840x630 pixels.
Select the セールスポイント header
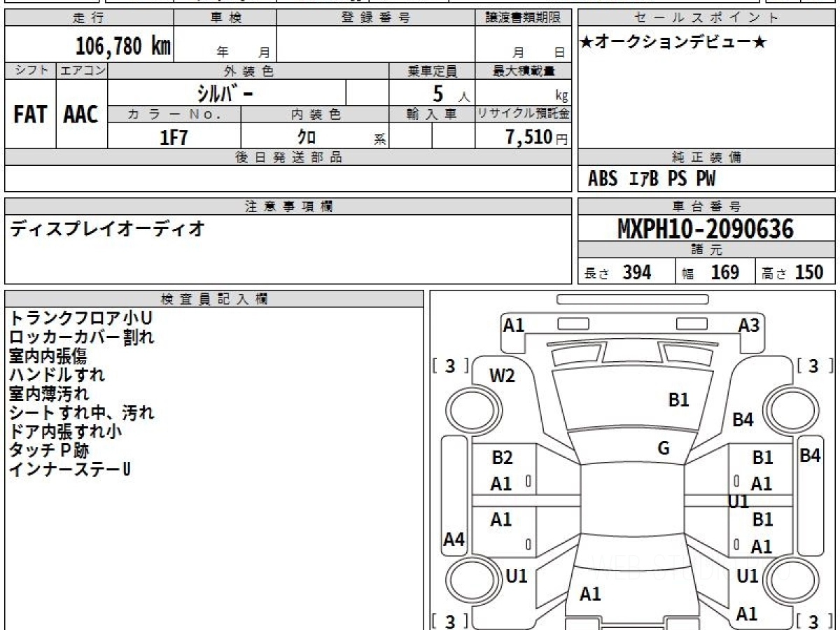click(x=707, y=18)
